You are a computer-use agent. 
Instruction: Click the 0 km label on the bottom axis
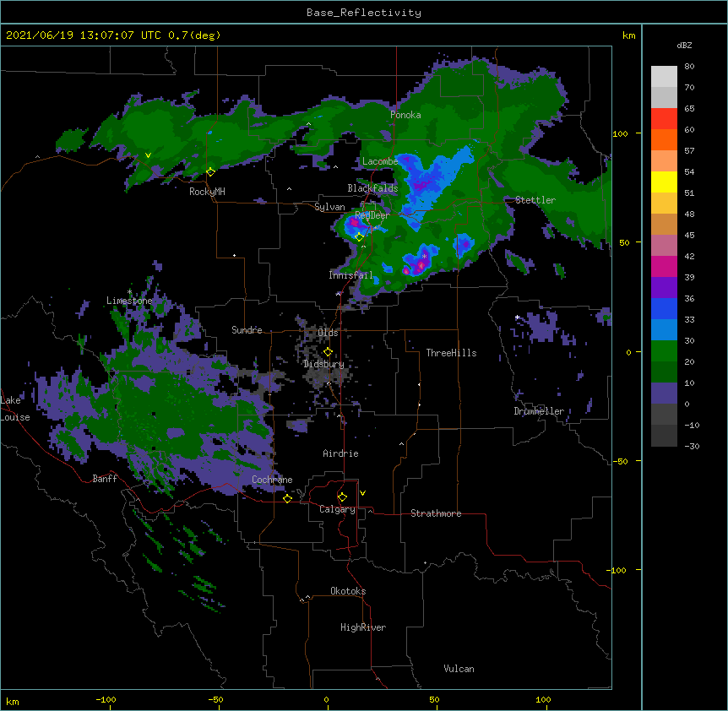tap(326, 699)
